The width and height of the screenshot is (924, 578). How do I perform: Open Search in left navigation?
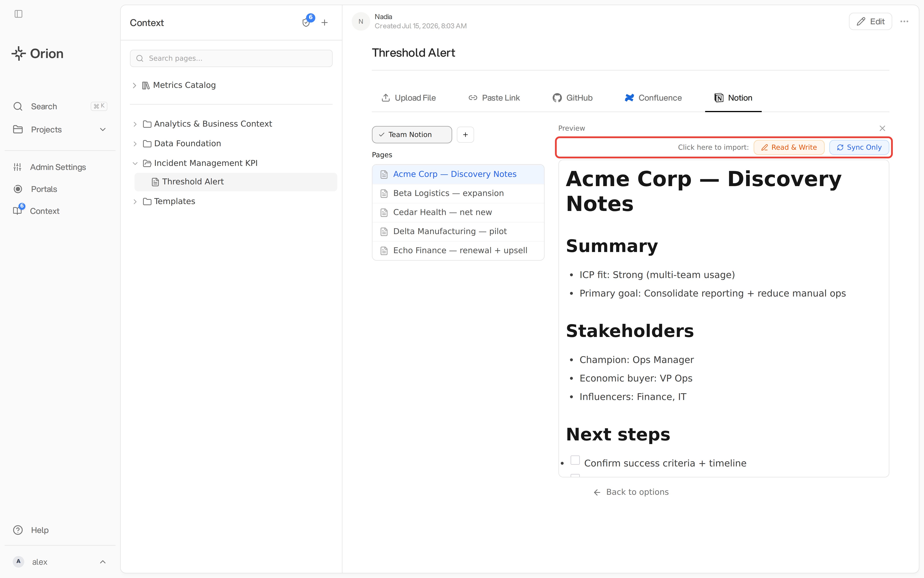44,106
